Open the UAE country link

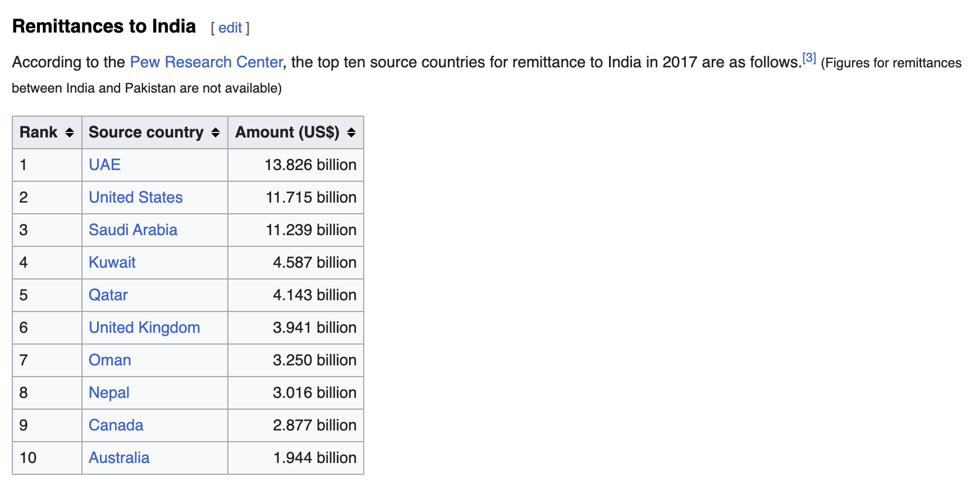pyautogui.click(x=104, y=165)
